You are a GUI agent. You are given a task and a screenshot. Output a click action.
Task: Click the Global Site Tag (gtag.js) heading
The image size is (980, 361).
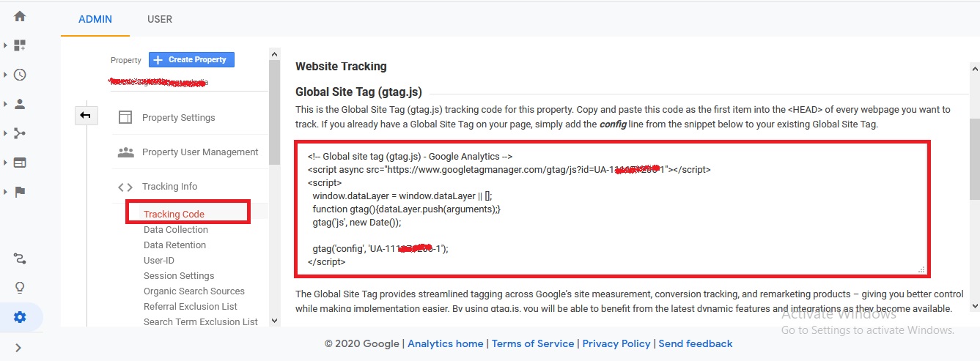click(358, 92)
